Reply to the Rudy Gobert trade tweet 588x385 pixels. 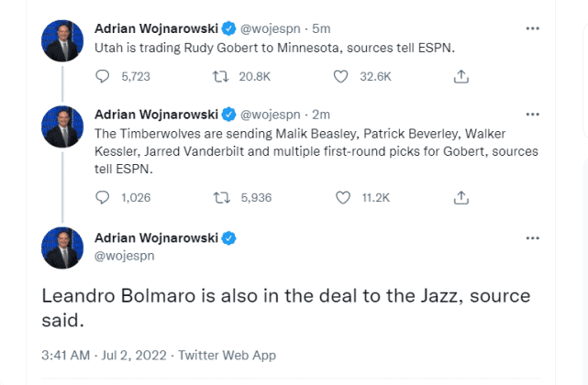click(x=104, y=77)
